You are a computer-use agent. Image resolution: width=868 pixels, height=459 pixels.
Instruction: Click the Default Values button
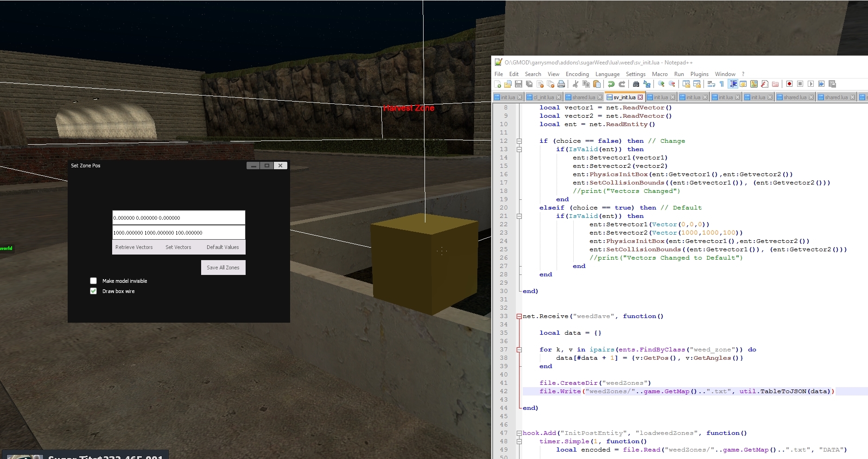pyautogui.click(x=223, y=247)
